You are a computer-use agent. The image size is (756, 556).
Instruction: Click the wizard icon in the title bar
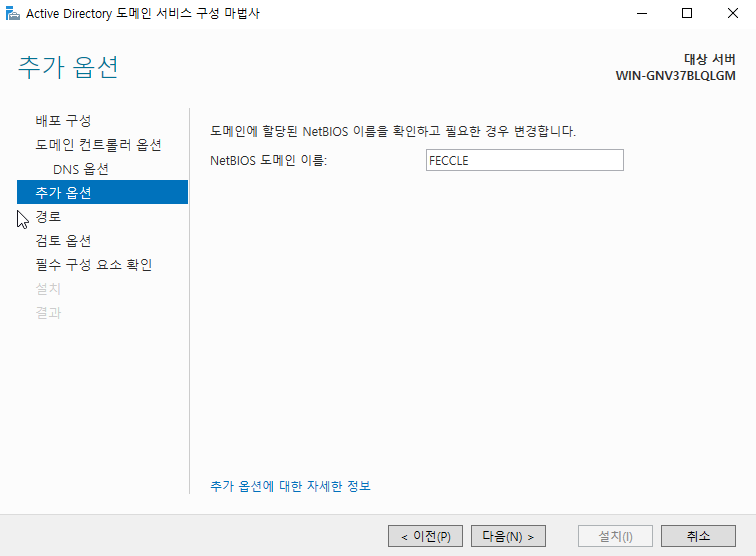[13, 14]
